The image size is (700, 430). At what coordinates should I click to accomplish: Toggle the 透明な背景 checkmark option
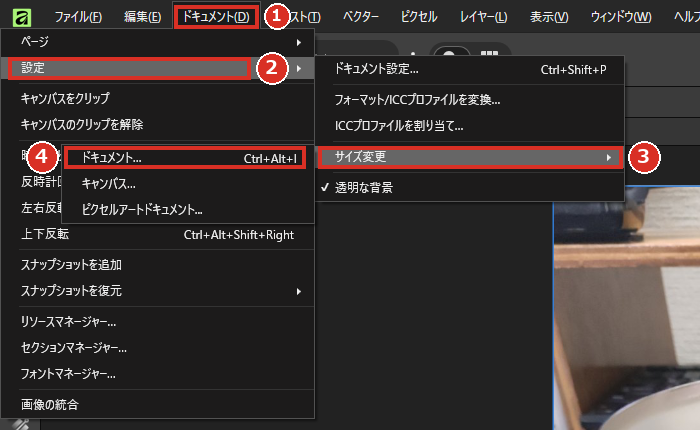[470, 188]
